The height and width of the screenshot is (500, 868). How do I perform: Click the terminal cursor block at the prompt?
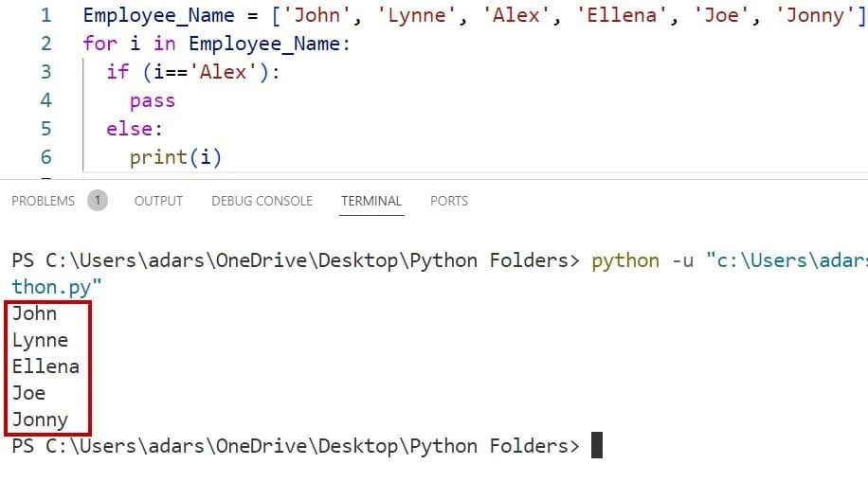[596, 446]
